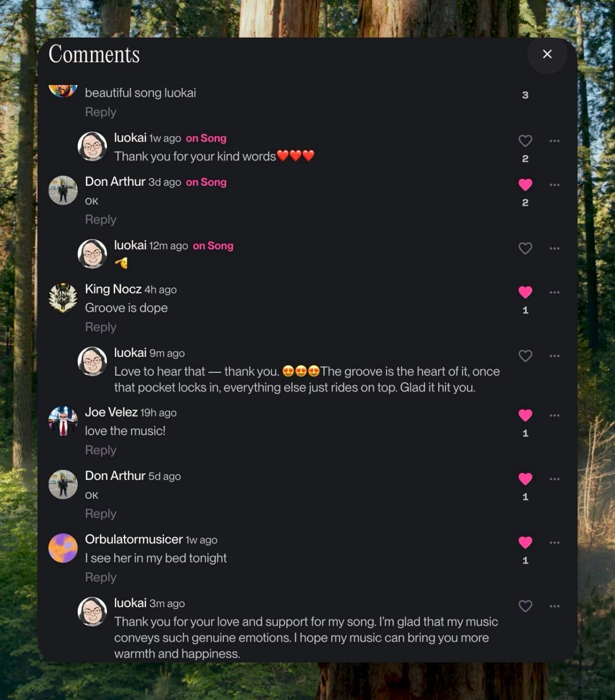Open more options for Joe Velez's comment
The image size is (615, 700).
(x=554, y=415)
